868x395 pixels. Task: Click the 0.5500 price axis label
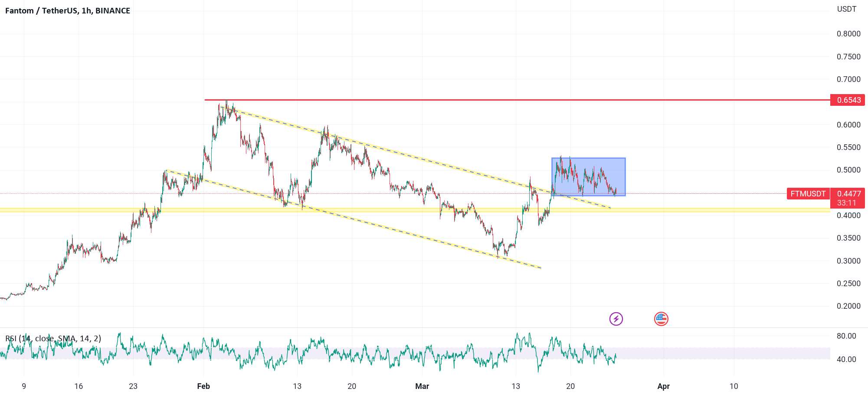pyautogui.click(x=848, y=147)
